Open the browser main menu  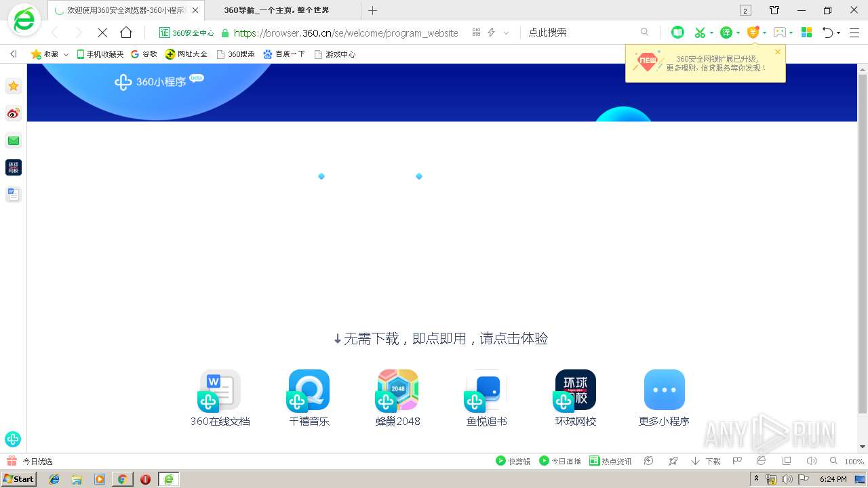coord(854,33)
